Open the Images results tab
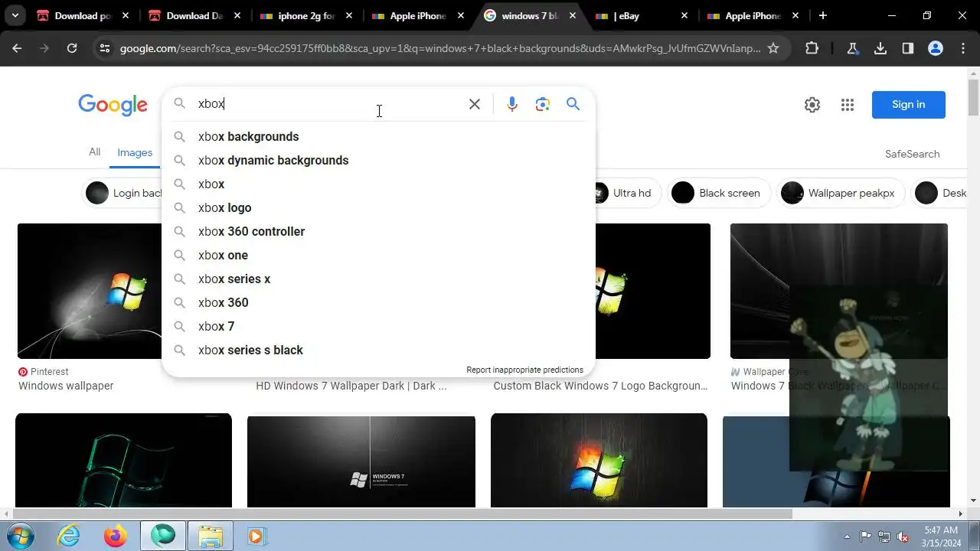980x551 pixels. pyautogui.click(x=135, y=152)
